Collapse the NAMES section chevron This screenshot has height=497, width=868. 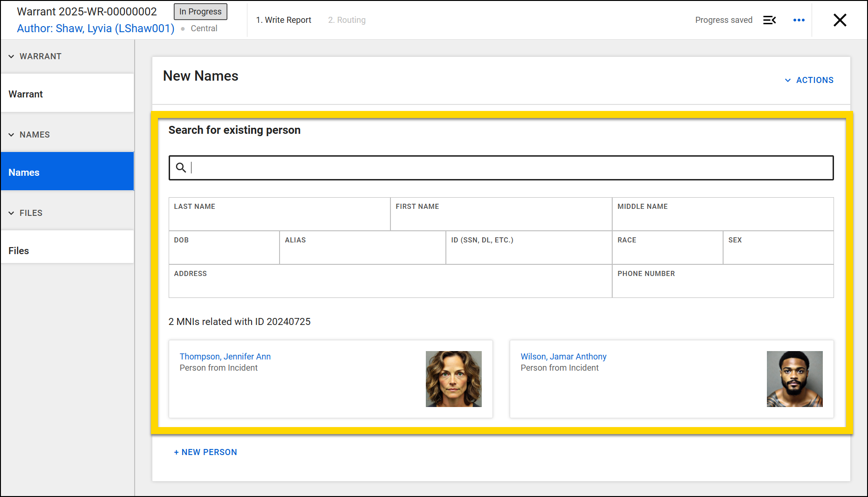[x=11, y=134]
